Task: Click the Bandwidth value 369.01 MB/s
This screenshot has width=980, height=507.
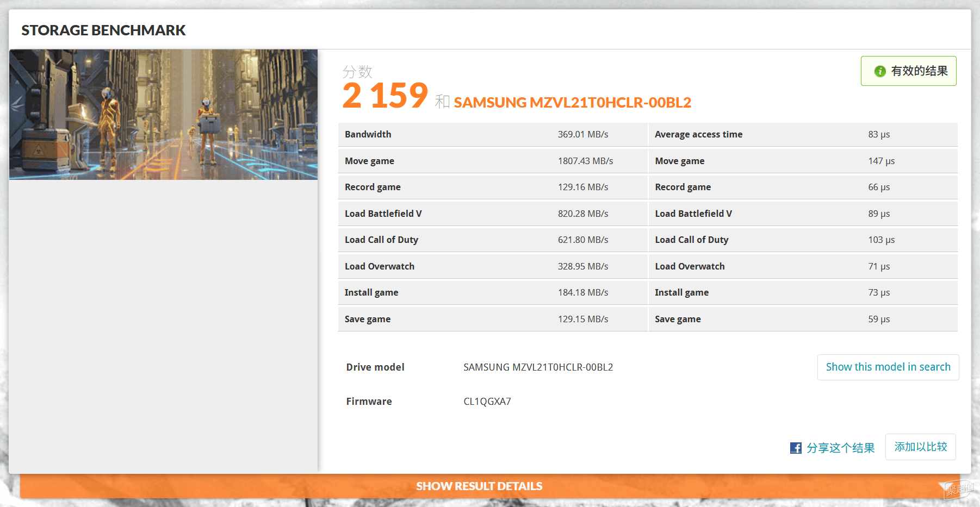Action: 583,134
